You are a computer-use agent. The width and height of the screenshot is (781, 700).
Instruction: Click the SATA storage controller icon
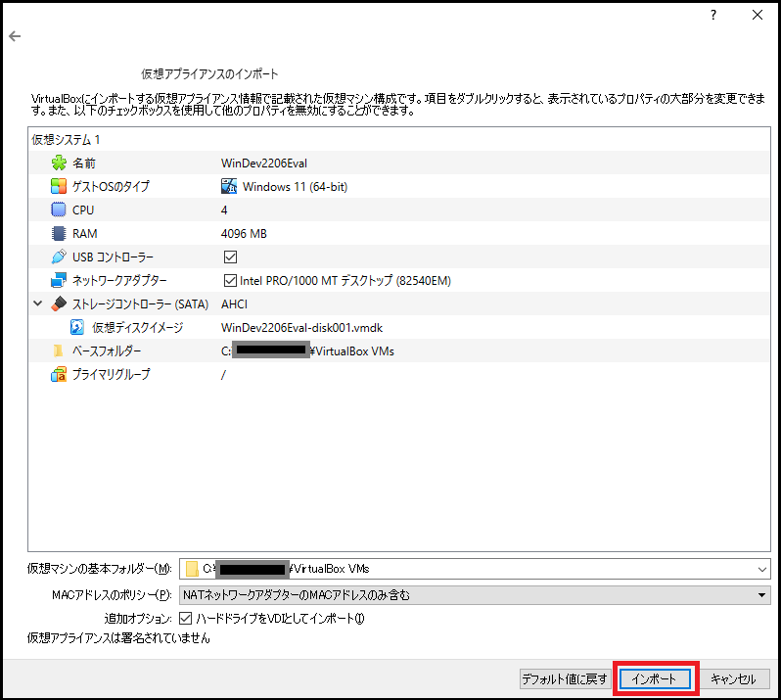pyautogui.click(x=59, y=303)
